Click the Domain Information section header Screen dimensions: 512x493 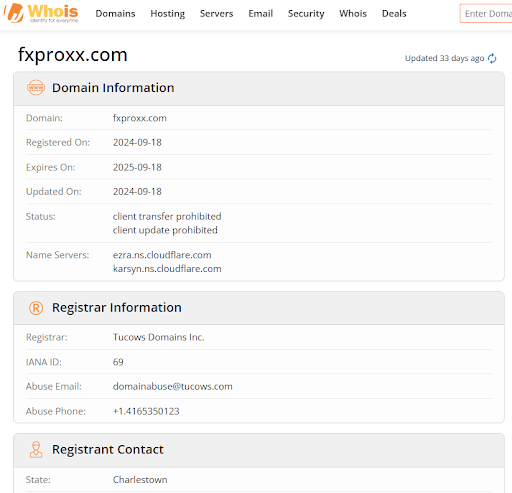tap(259, 88)
